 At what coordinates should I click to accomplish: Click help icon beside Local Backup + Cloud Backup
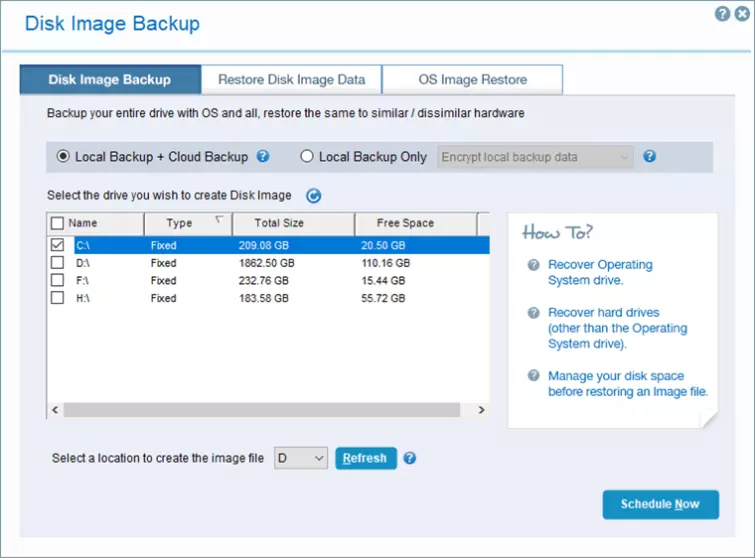pos(263,156)
